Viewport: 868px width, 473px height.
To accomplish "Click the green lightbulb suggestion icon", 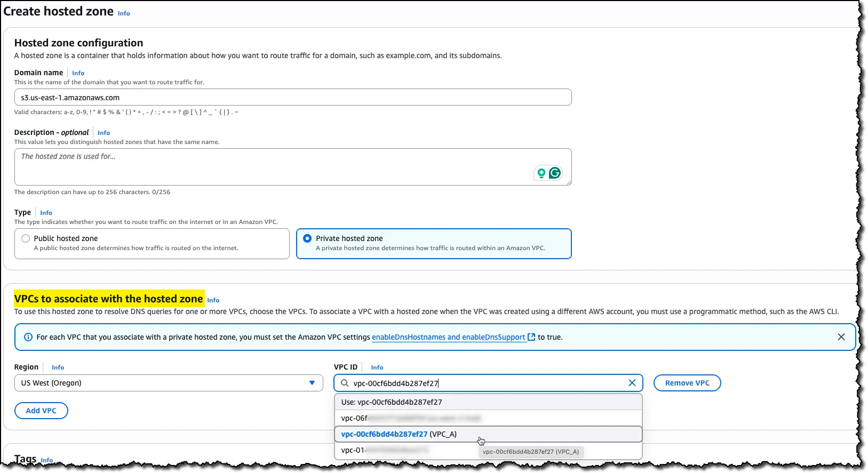I will (x=541, y=173).
